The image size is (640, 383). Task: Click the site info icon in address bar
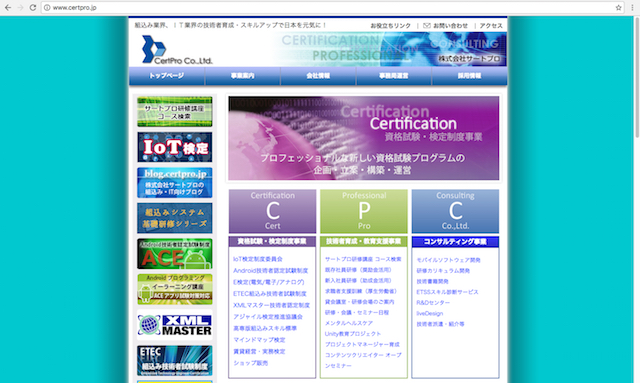(47, 7)
